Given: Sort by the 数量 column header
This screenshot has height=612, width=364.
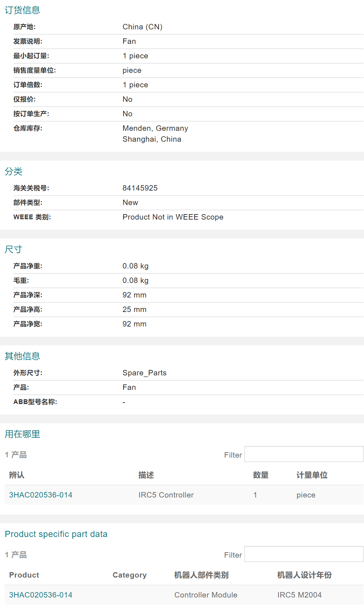Looking at the screenshot, I should 260,475.
